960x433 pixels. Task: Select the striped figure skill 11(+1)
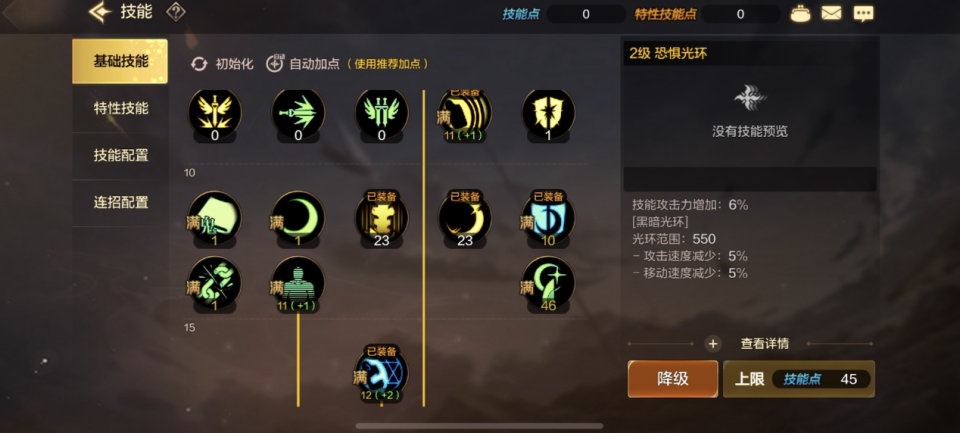tap(298, 284)
